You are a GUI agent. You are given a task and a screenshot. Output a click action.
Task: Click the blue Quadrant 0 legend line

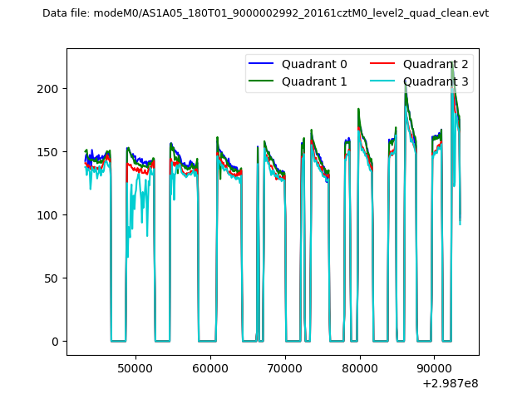click(x=262, y=65)
